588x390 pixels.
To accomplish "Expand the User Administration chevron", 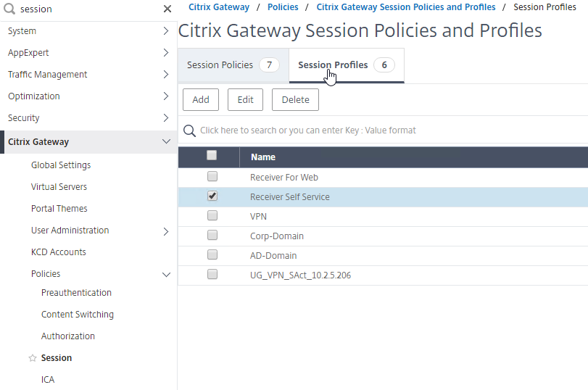I will tap(166, 232).
